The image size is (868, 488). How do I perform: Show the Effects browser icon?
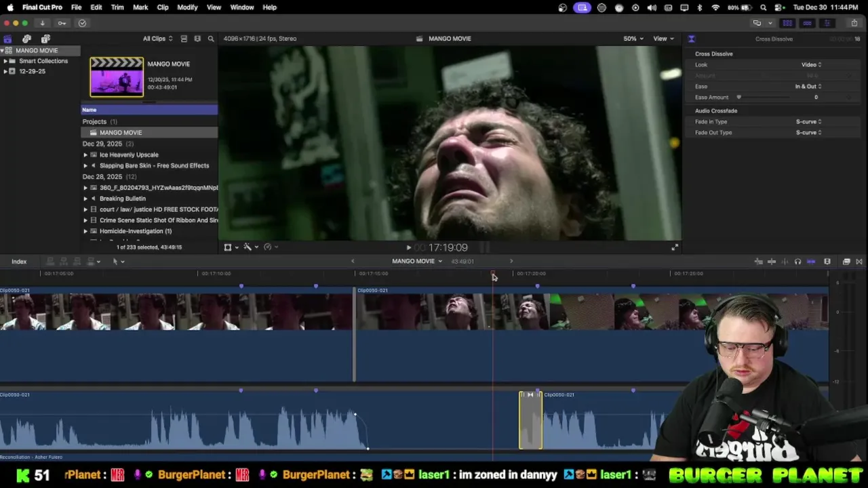[x=846, y=262]
